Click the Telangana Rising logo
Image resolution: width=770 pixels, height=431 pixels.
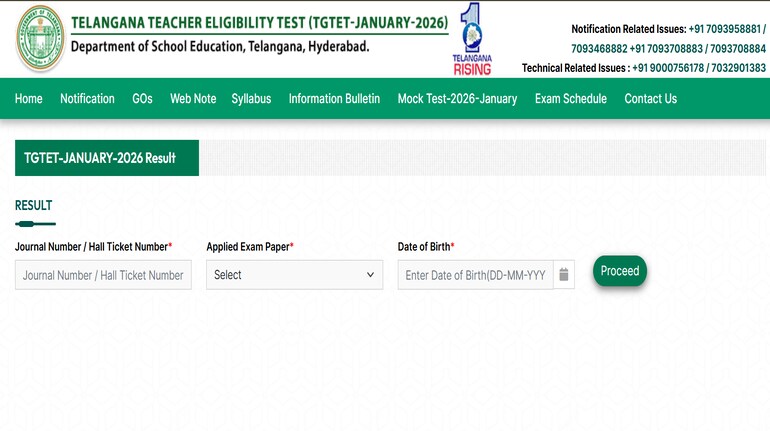click(x=472, y=39)
